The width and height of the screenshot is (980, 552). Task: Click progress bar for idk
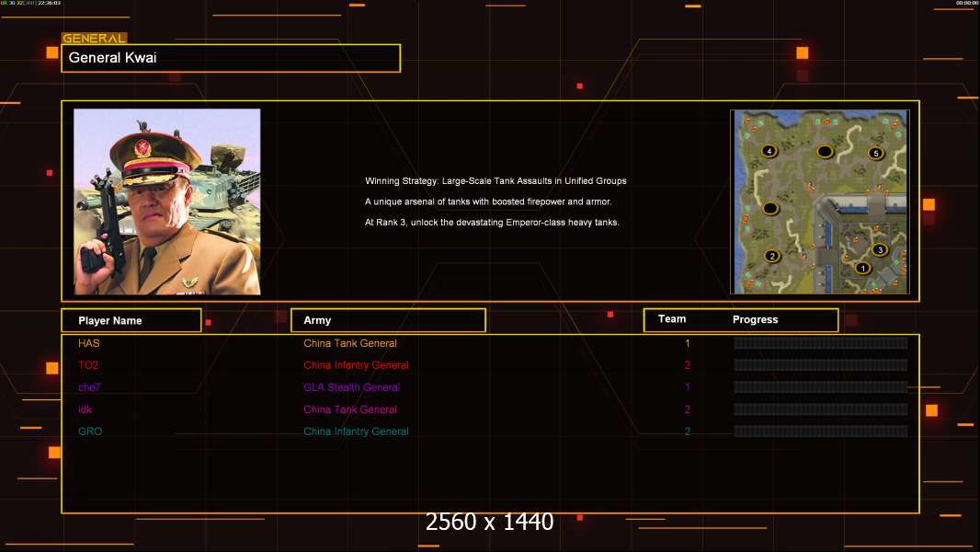821,409
